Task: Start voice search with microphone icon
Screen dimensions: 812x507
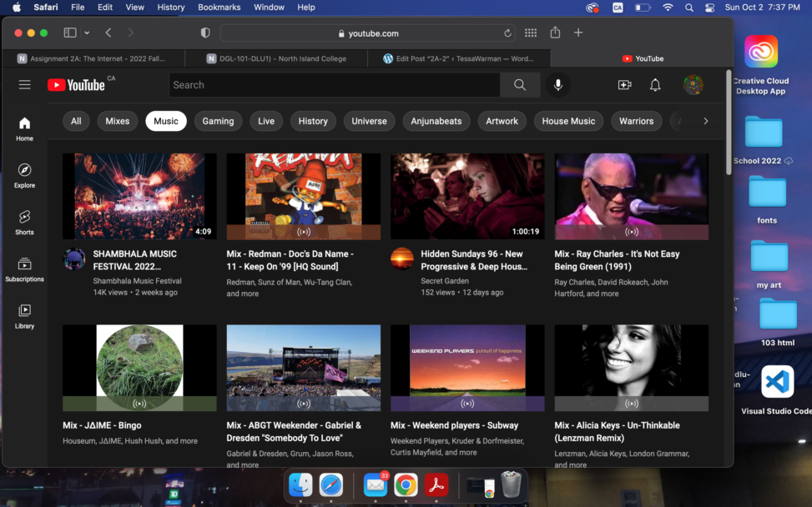Action: pos(557,85)
